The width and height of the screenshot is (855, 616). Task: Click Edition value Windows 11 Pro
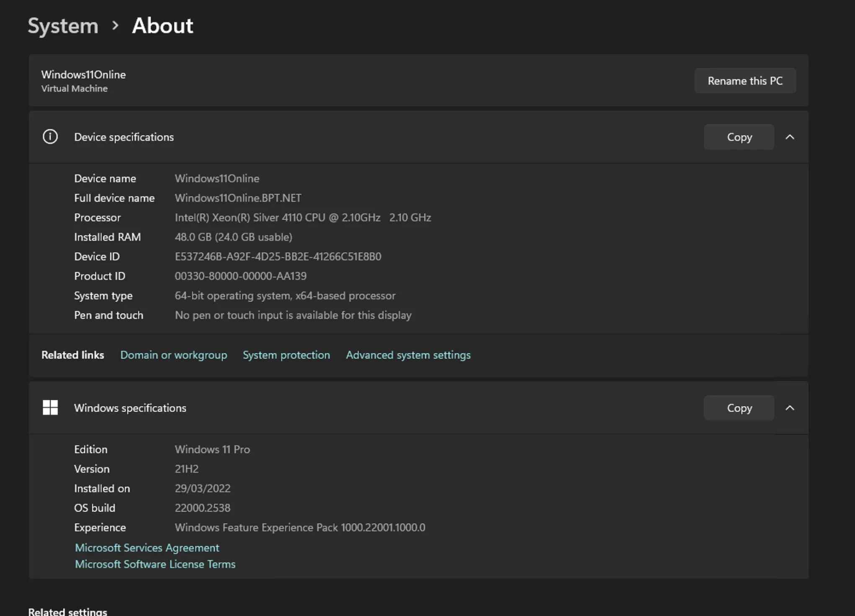pyautogui.click(x=212, y=449)
